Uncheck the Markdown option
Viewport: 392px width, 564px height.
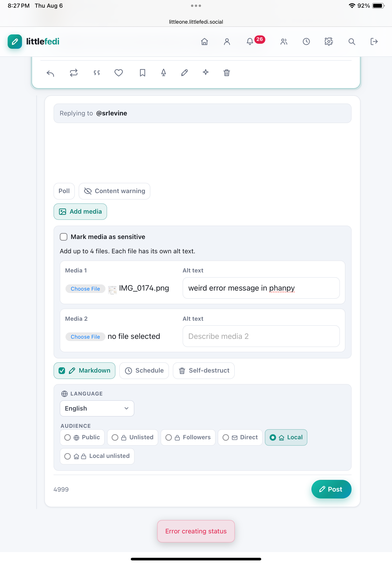[x=62, y=370]
